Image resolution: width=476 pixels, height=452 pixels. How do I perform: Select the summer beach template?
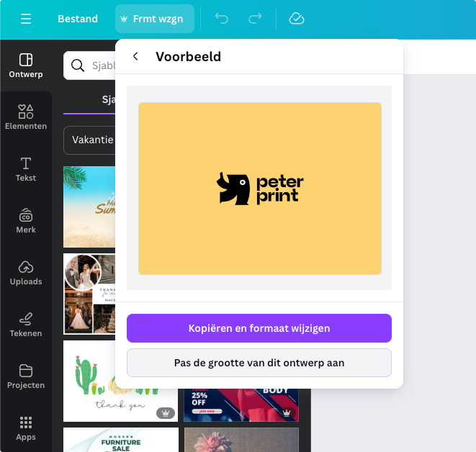(x=89, y=207)
